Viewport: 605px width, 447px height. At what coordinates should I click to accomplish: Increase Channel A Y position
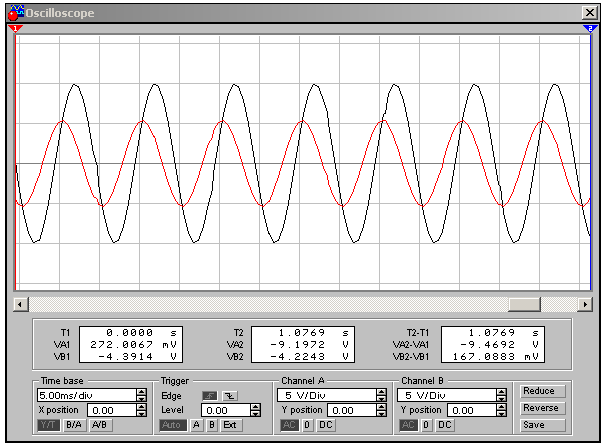(381, 407)
